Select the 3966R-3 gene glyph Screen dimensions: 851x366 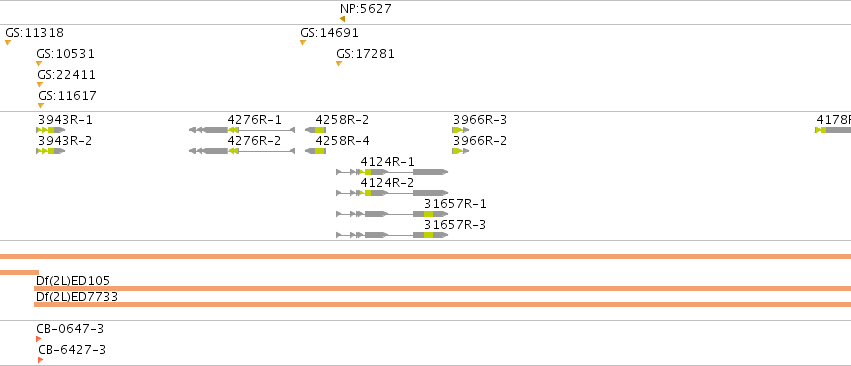(x=460, y=130)
